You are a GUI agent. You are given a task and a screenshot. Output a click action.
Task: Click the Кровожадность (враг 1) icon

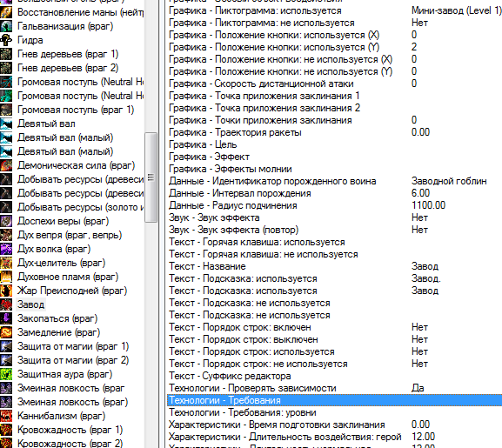click(6, 430)
